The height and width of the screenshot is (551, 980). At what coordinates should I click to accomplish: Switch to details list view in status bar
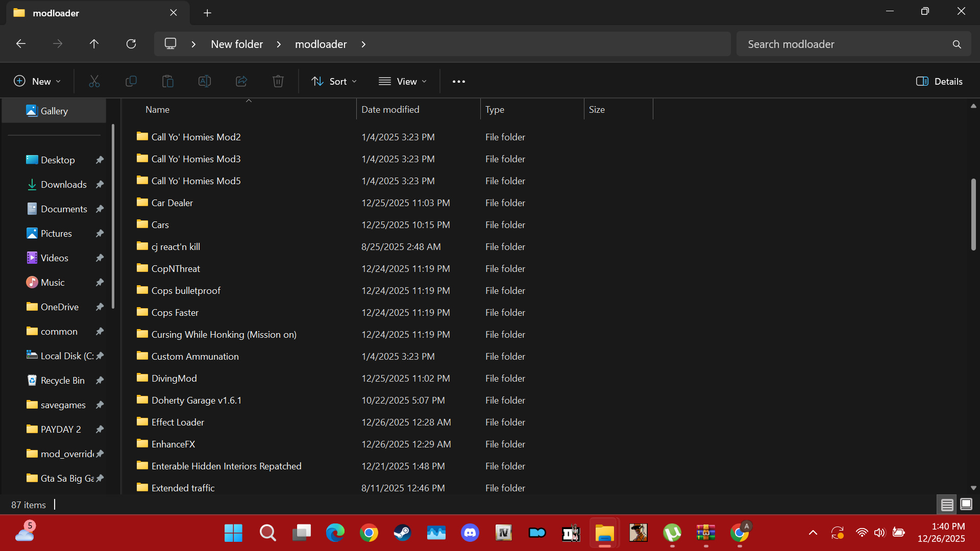947,505
